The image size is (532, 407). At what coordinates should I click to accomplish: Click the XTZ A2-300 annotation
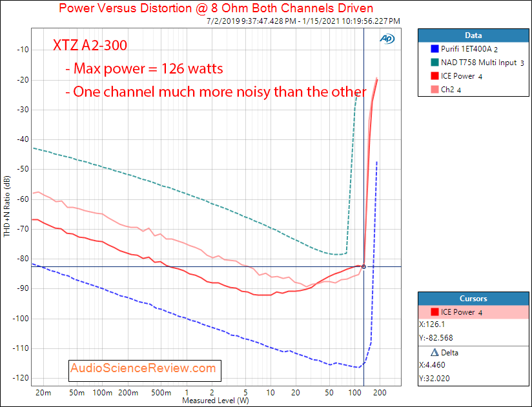(90, 45)
